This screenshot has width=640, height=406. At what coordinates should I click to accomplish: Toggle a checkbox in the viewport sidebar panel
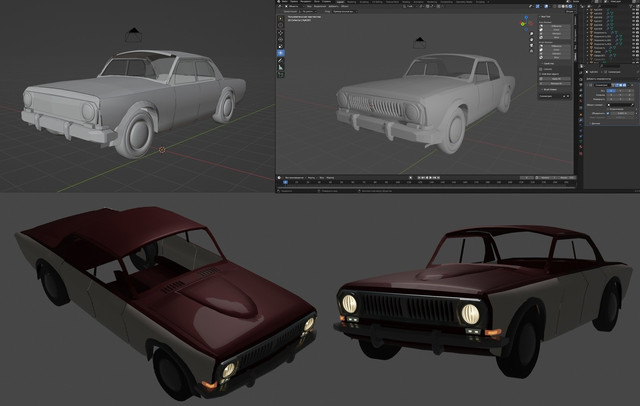click(542, 69)
